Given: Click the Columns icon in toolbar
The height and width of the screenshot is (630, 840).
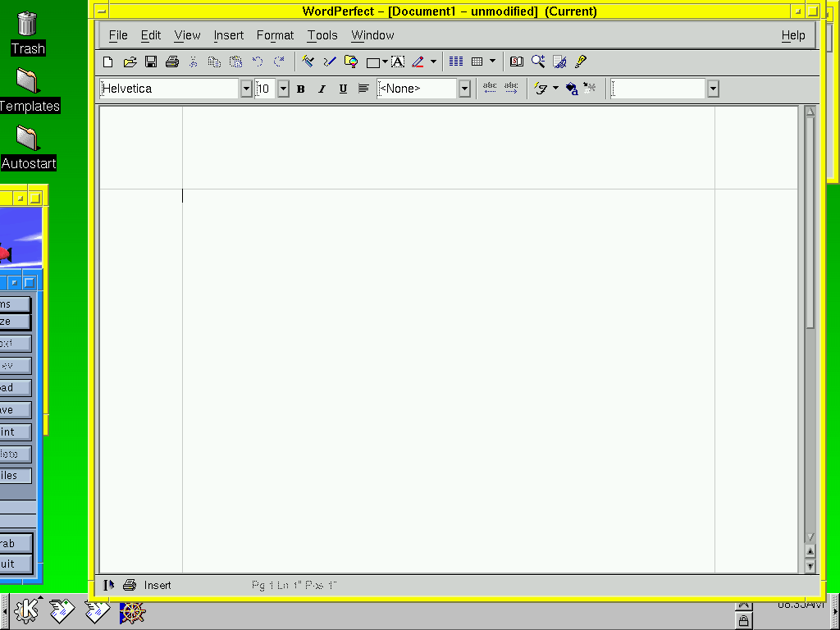Looking at the screenshot, I should click(x=456, y=62).
